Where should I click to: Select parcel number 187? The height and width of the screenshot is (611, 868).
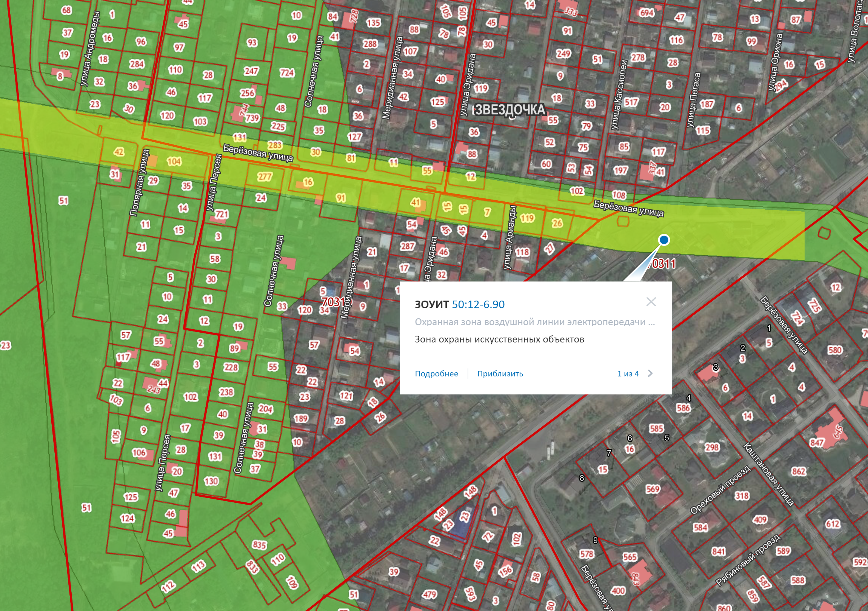point(707,104)
